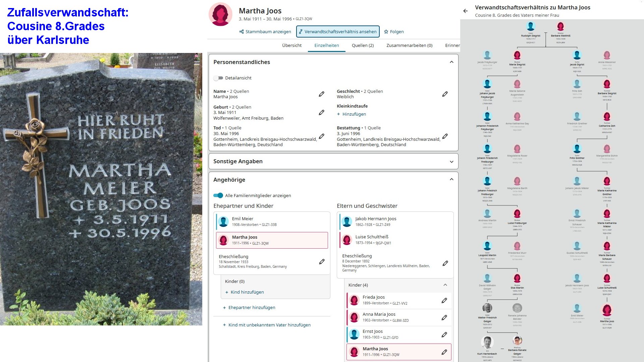Click edit pencil for Geschlecht
Viewport: 644px width, 362px height.
(445, 94)
